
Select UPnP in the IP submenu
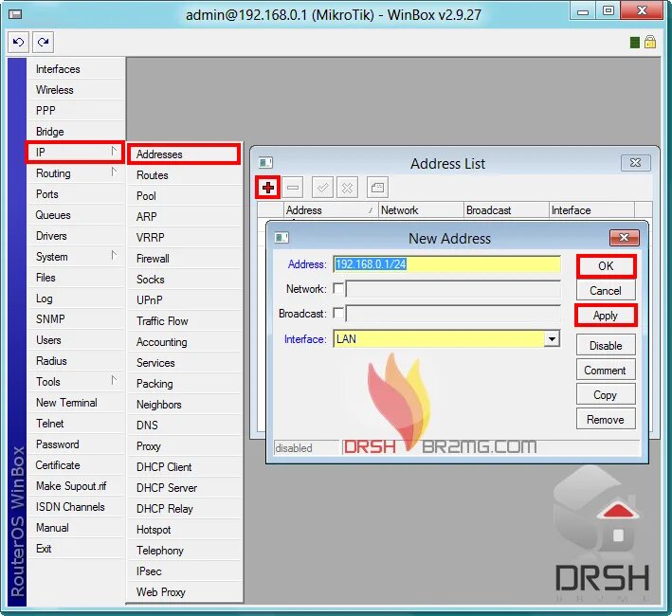tap(185, 300)
